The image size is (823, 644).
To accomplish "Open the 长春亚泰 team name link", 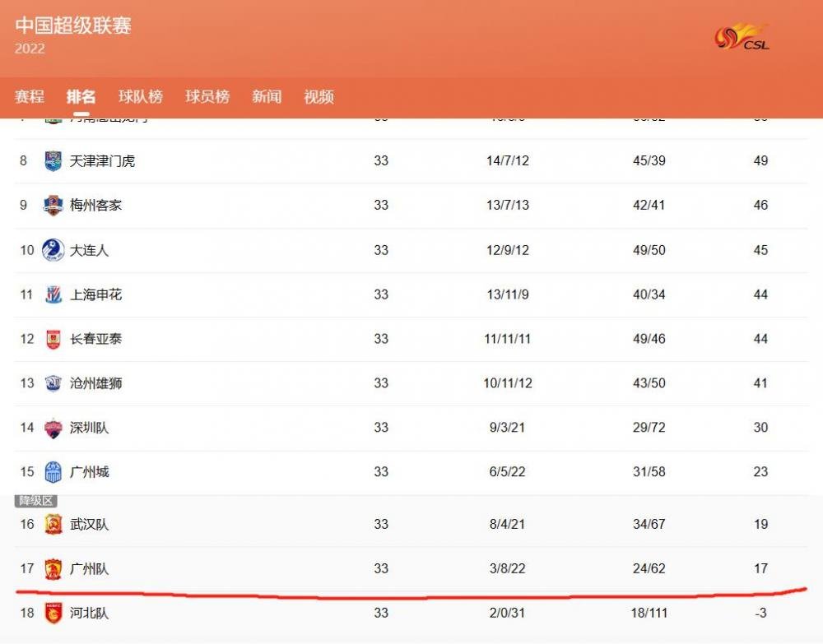I will click(95, 339).
